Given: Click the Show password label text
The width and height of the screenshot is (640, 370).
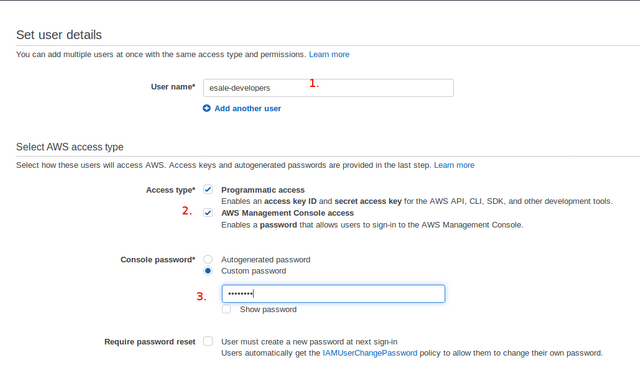Looking at the screenshot, I should click(268, 310).
